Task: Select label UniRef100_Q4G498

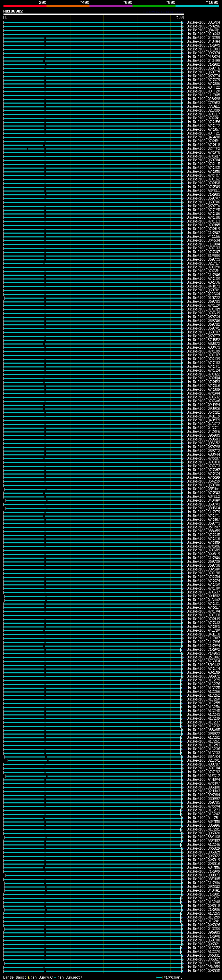Action: [x=203, y=137]
